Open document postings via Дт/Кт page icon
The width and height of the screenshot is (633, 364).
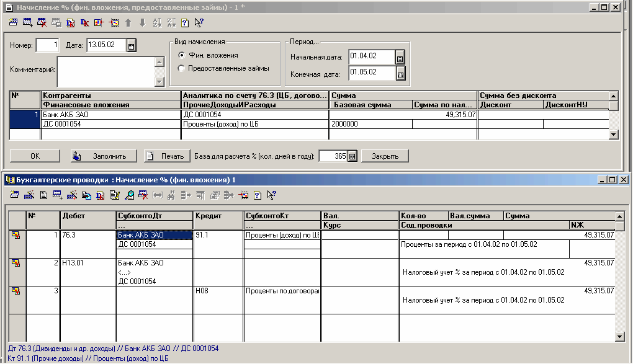coord(70,22)
